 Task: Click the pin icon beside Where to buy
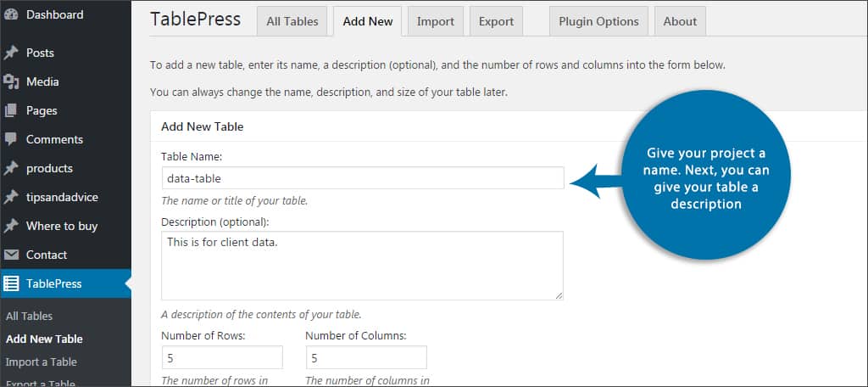click(10, 227)
